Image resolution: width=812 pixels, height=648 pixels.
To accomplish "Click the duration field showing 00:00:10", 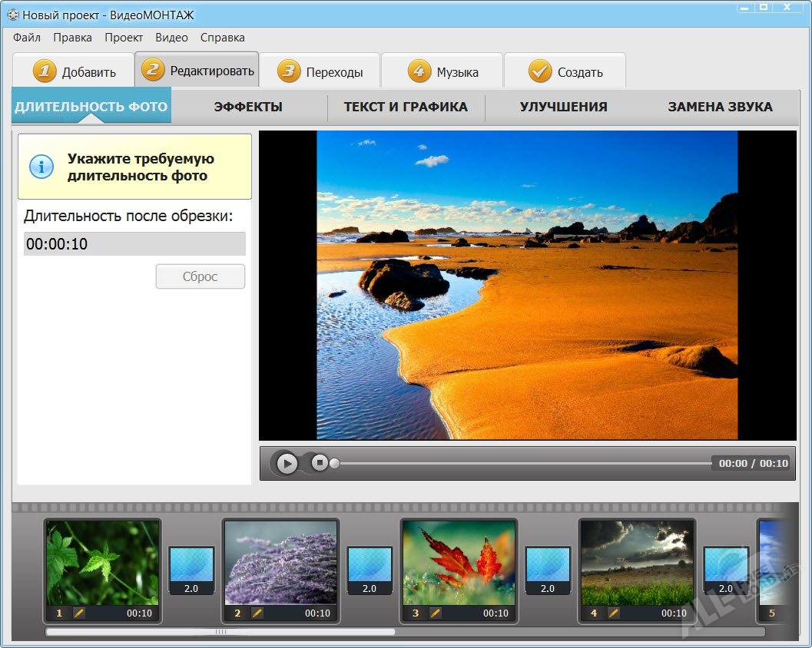I will click(x=134, y=244).
